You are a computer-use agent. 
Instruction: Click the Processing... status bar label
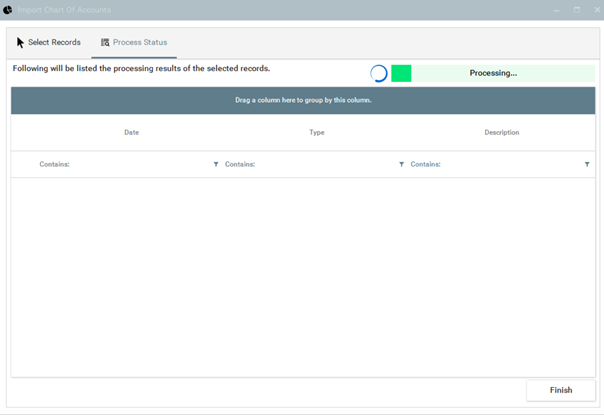(x=493, y=73)
